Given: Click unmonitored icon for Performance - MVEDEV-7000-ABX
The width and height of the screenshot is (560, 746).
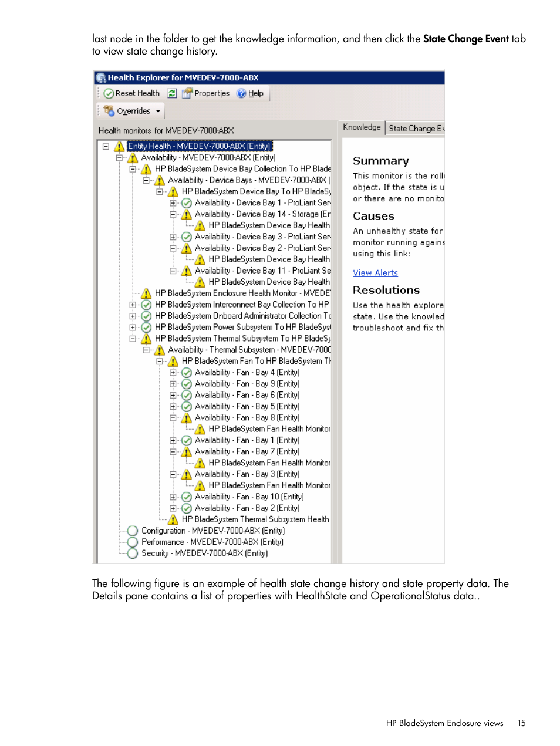Looking at the screenshot, I should (133, 542).
